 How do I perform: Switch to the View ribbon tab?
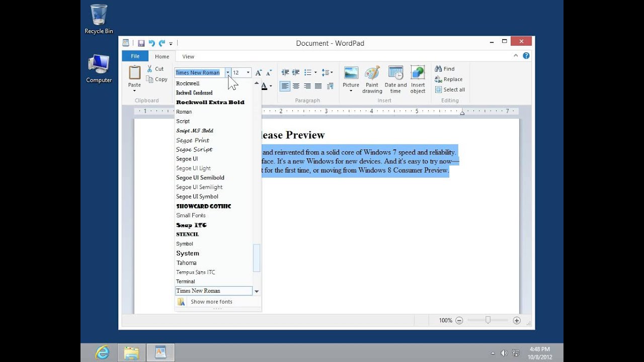coord(188,57)
